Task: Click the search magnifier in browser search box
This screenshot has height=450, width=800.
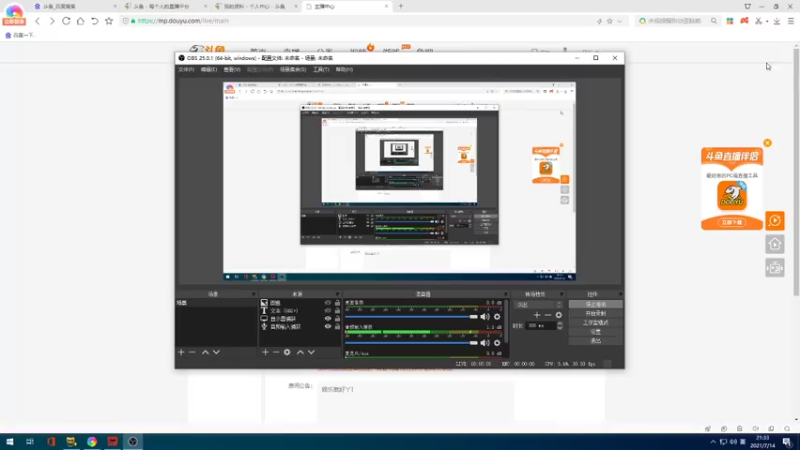Action: click(x=714, y=21)
